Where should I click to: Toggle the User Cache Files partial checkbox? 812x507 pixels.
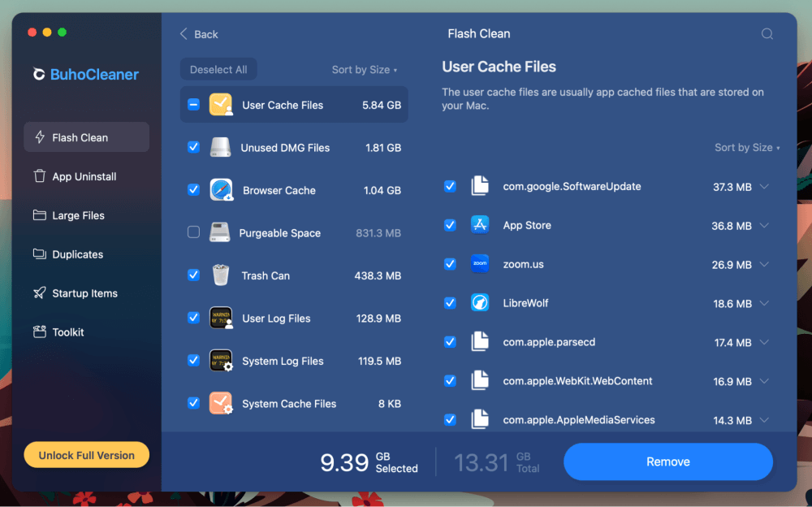(x=193, y=105)
